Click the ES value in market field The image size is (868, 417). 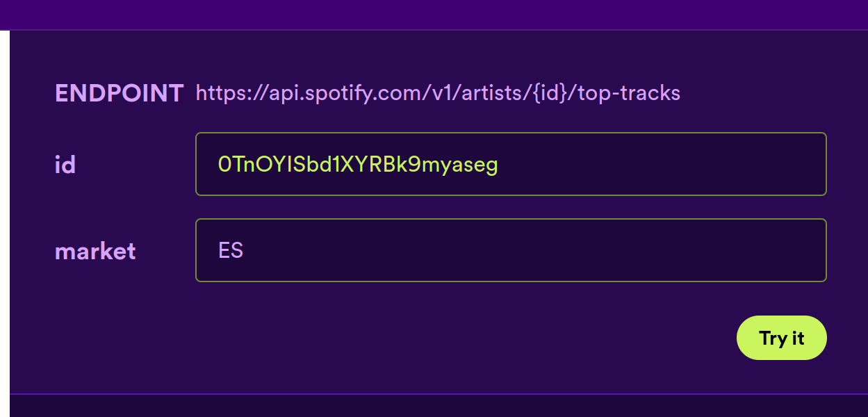point(231,250)
